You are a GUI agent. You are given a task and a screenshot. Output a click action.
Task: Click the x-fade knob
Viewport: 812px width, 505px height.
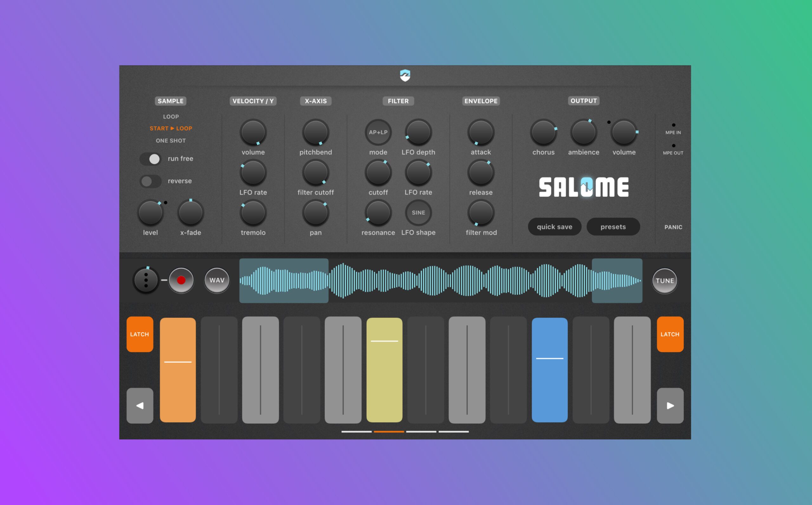pyautogui.click(x=190, y=213)
